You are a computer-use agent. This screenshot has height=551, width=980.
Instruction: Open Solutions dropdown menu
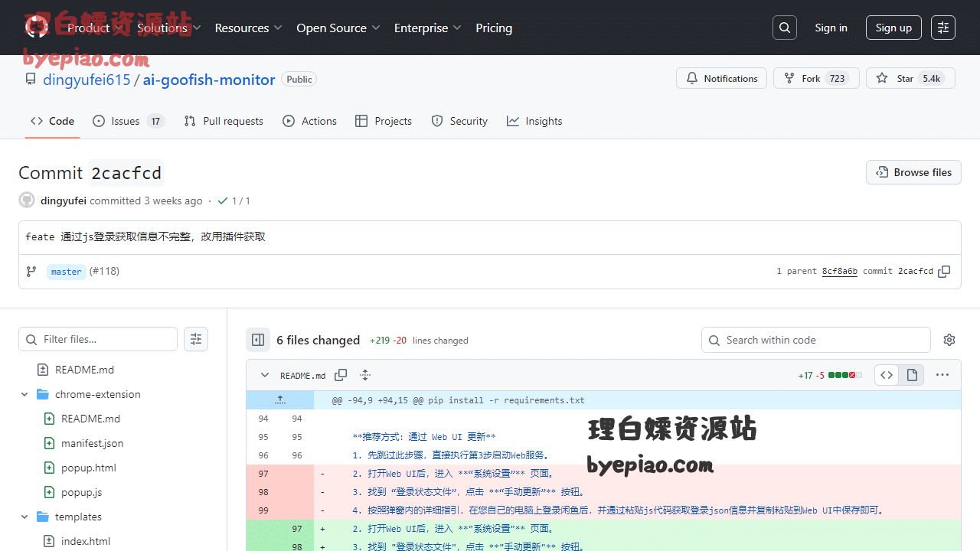click(x=169, y=28)
